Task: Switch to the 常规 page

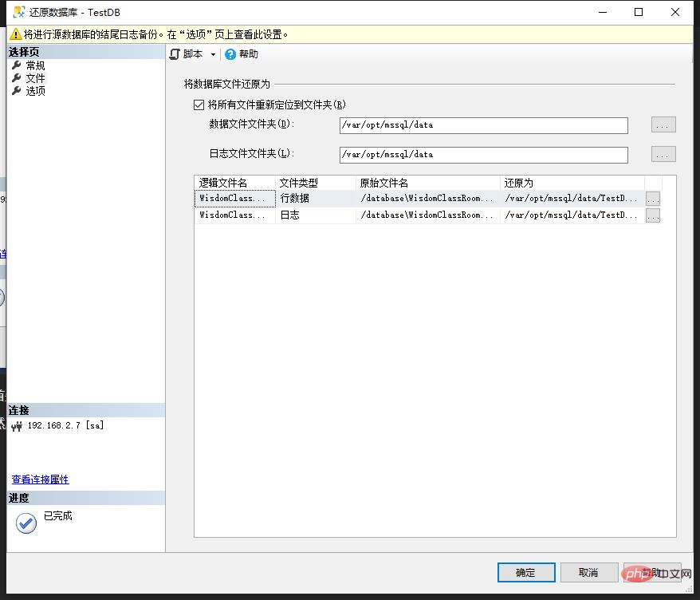Action: 35,65
